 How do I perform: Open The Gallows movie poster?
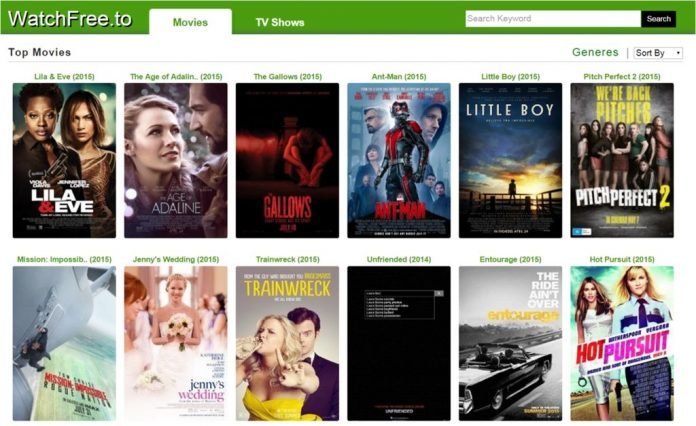pos(287,160)
